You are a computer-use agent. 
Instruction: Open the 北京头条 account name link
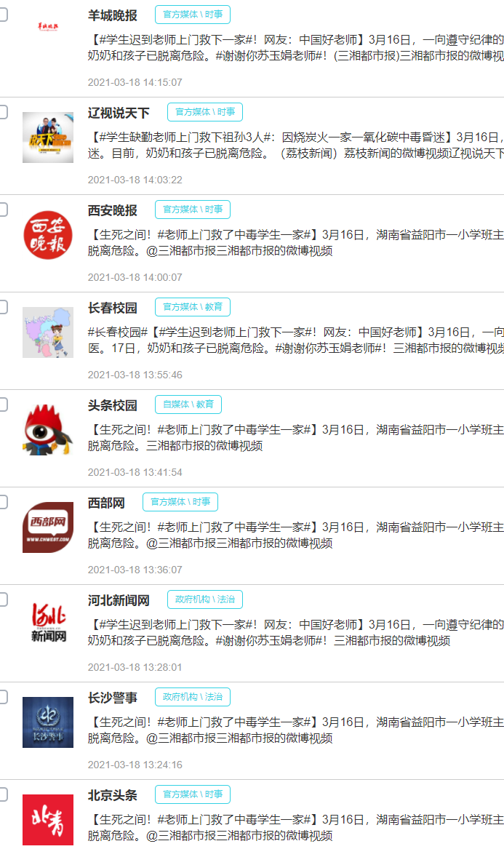113,795
